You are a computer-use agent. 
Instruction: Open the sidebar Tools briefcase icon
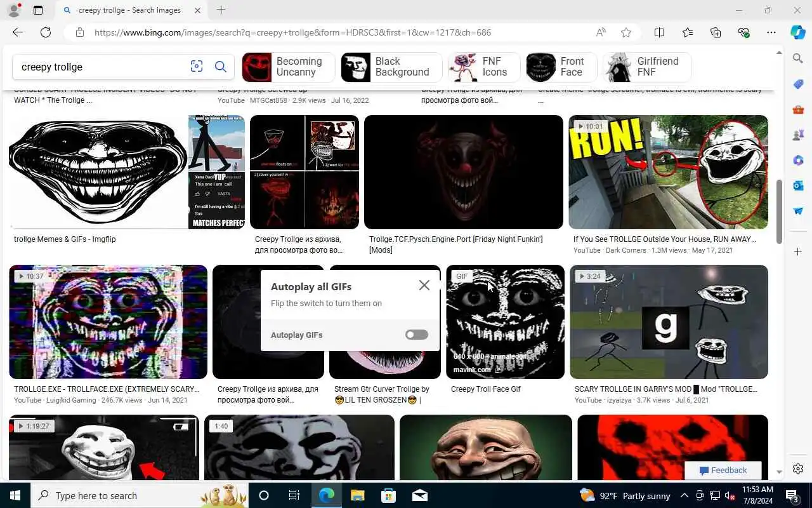[x=798, y=109]
